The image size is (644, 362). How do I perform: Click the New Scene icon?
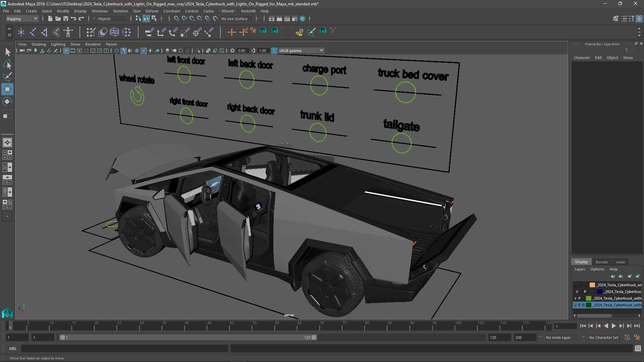[50, 19]
